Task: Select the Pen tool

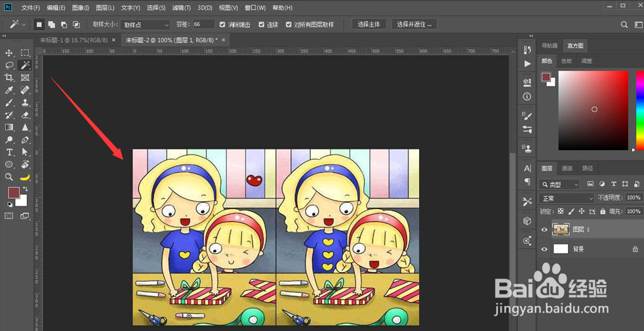Action: click(x=25, y=140)
